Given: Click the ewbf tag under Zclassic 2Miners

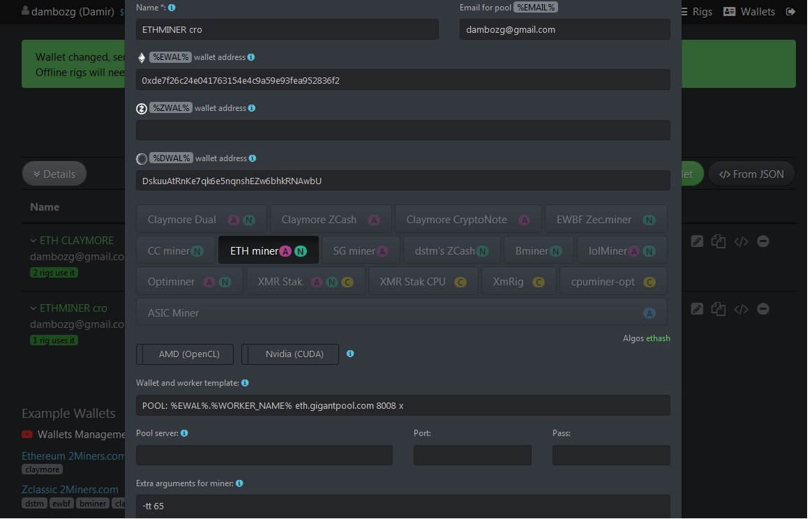Looking at the screenshot, I should click(x=61, y=504).
